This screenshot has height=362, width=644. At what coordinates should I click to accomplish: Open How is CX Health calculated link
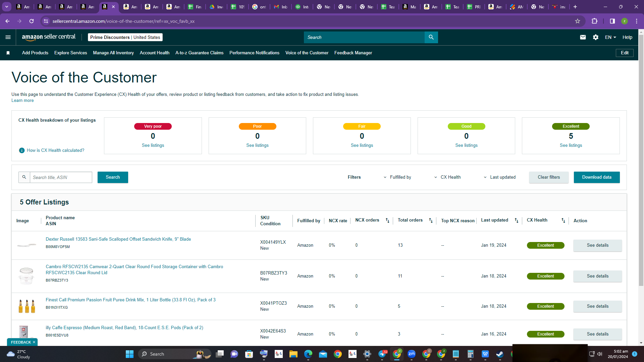pyautogui.click(x=56, y=150)
